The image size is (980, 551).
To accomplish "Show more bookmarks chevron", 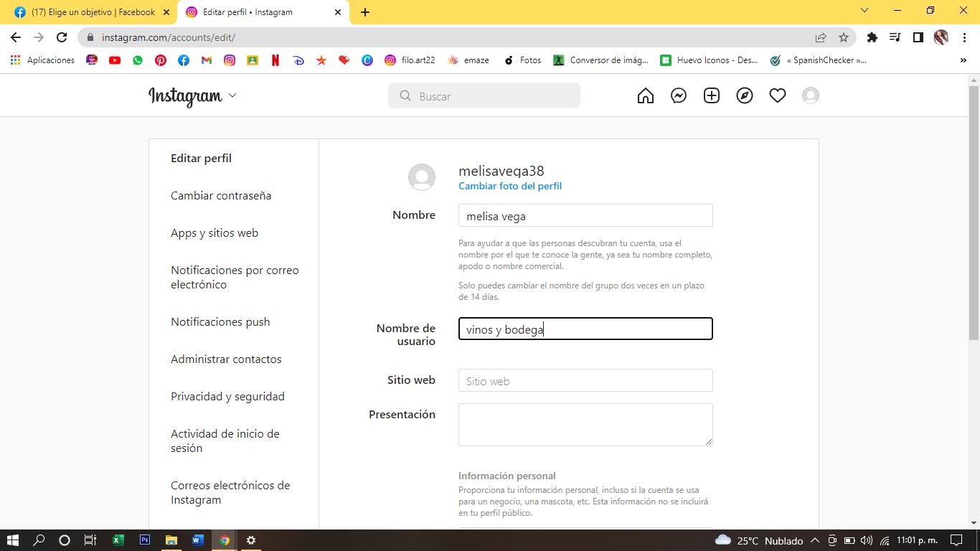I will (x=963, y=60).
